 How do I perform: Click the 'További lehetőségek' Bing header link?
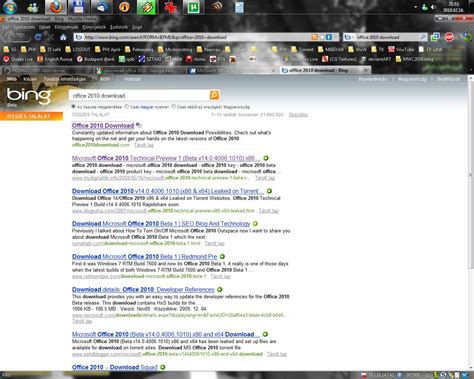[x=65, y=79]
